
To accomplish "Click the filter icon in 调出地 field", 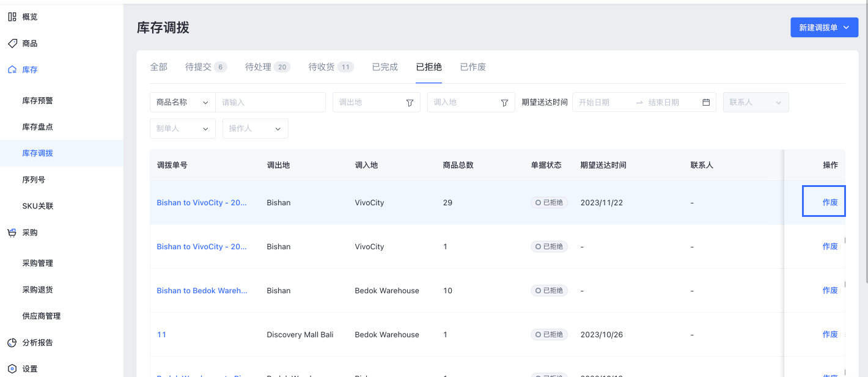I will (410, 103).
